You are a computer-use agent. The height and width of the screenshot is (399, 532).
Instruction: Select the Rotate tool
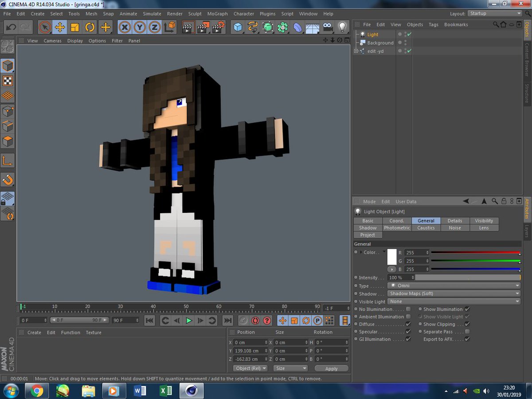tap(90, 27)
